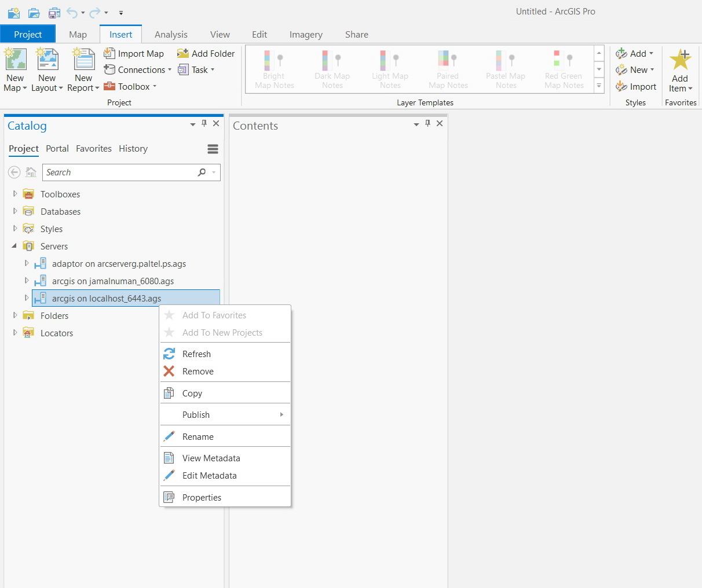Click the New Map icon
Image resolution: width=702 pixels, height=588 pixels.
16,60
